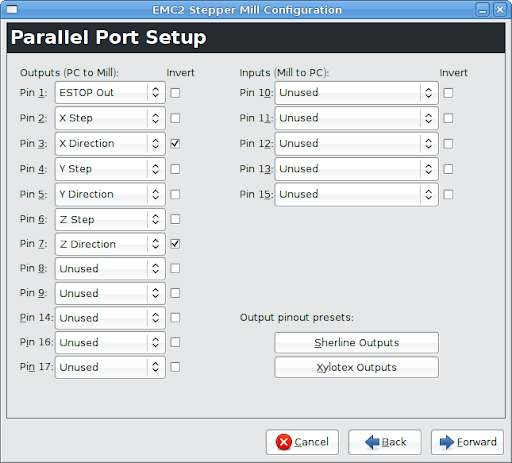Enable invert for Pin 5 Y Direction

[175, 194]
